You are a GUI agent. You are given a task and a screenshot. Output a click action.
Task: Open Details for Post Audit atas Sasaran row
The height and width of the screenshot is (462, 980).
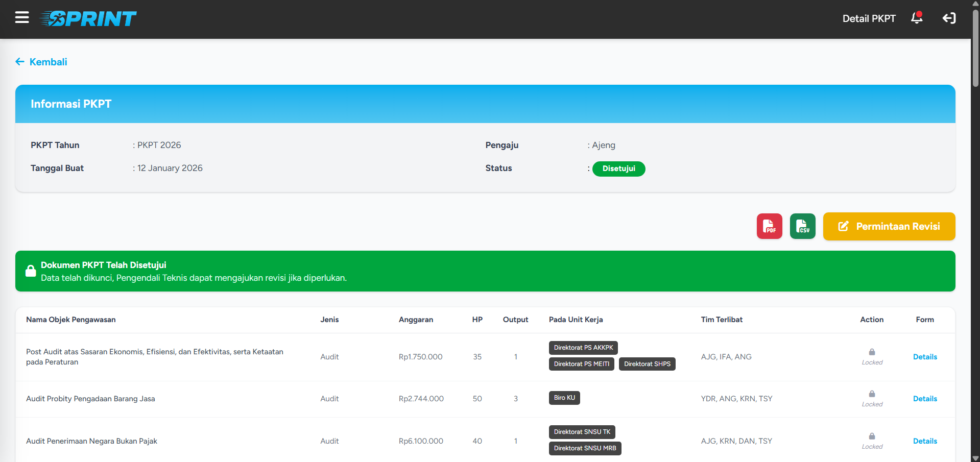pyautogui.click(x=925, y=357)
